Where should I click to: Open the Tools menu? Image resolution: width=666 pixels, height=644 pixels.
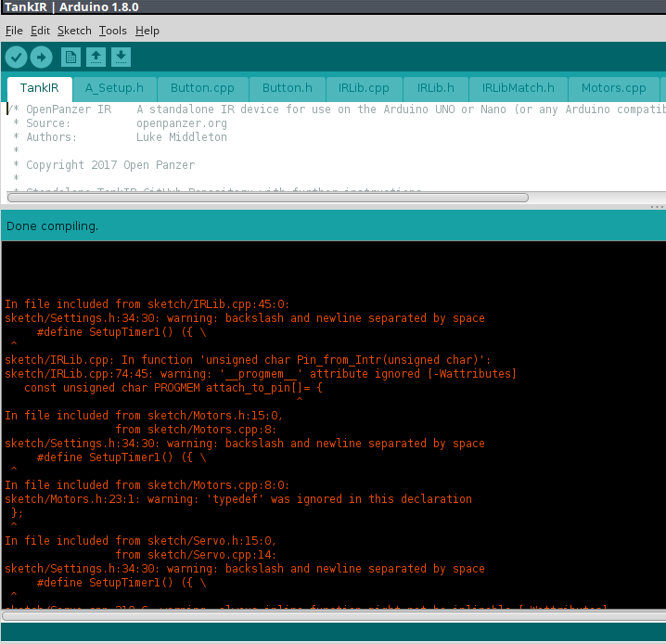[113, 31]
